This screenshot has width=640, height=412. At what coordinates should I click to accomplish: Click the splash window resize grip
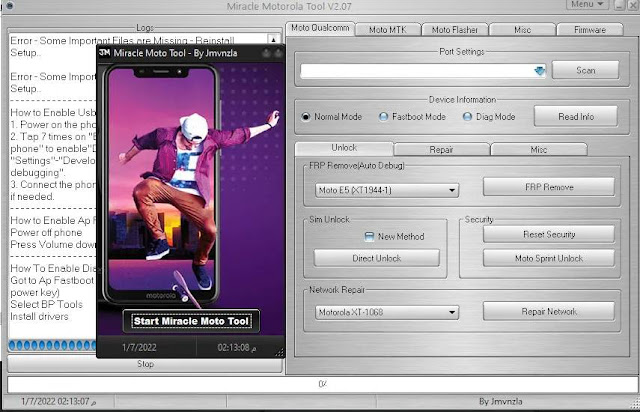click(280, 353)
